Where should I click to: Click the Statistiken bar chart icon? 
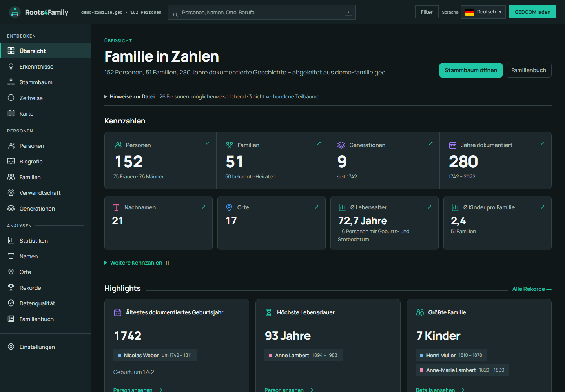[11, 240]
